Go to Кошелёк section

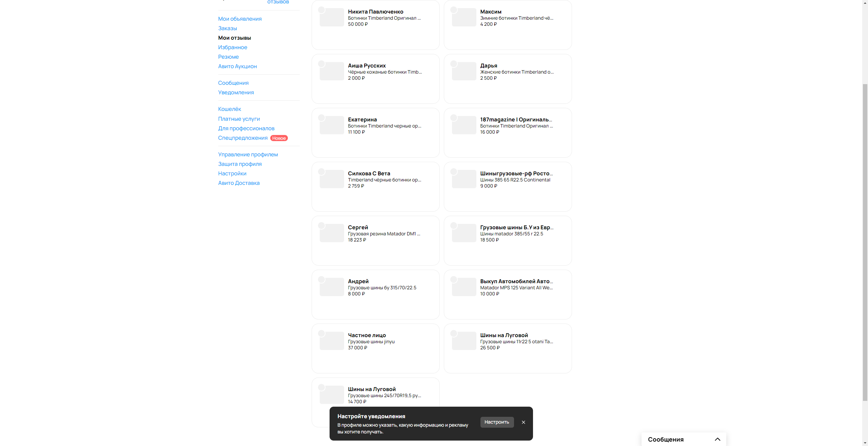[230, 109]
